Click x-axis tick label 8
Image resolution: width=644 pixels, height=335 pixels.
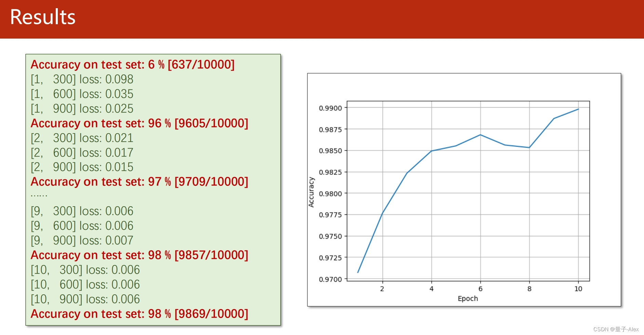point(529,289)
